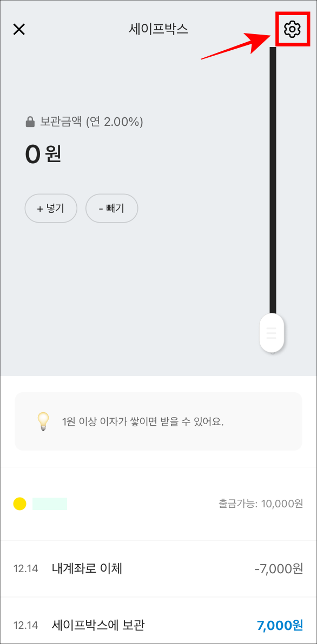Click the grip handle icon on the slider
317x644 pixels.
click(271, 333)
